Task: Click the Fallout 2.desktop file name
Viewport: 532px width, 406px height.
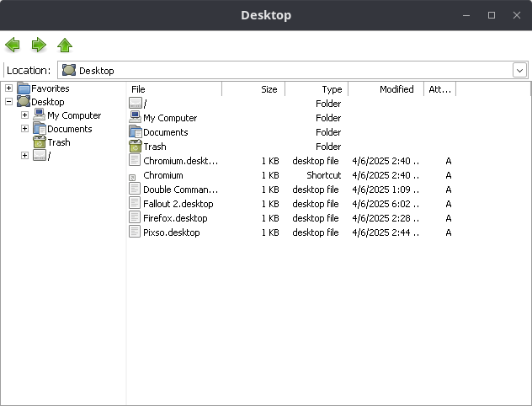Action: [178, 204]
